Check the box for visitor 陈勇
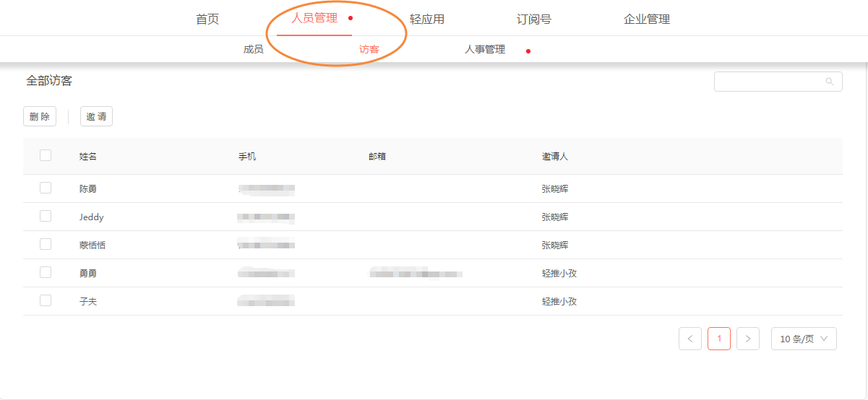Screen dimensions: 868x400 pyautogui.click(x=46, y=188)
